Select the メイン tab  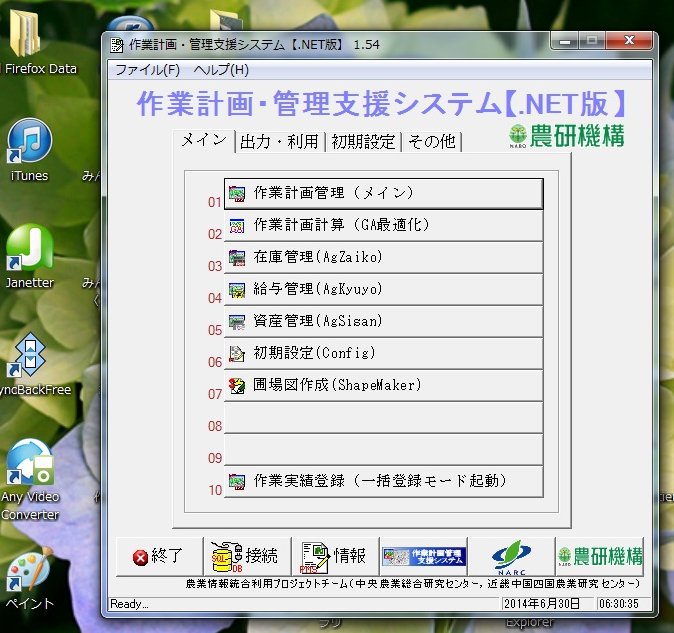203,141
